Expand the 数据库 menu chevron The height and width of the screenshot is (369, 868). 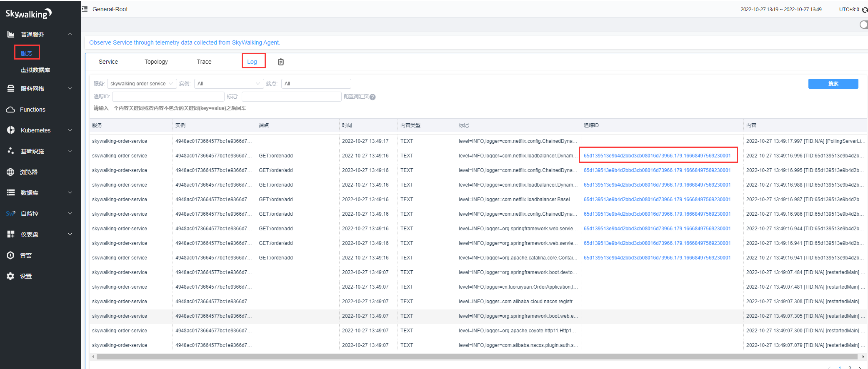click(x=70, y=192)
